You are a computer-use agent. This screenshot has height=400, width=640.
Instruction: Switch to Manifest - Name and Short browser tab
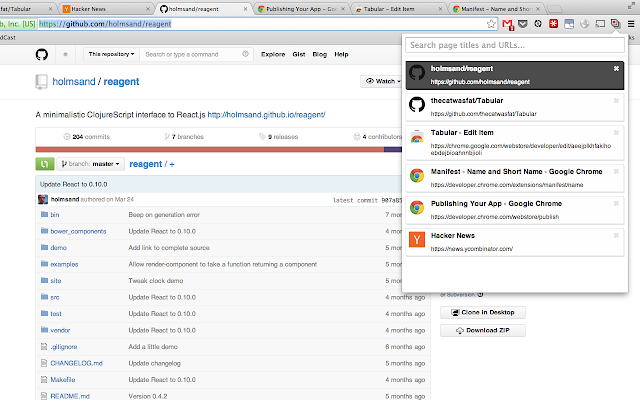pos(496,9)
